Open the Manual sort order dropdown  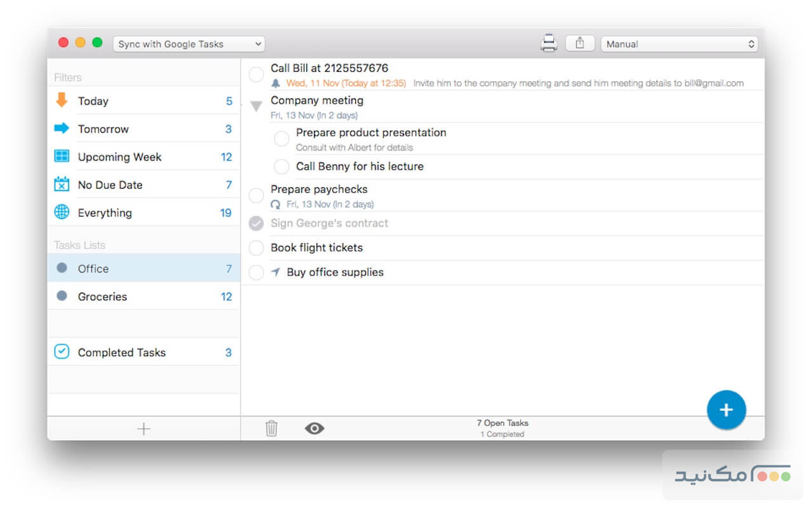point(679,44)
